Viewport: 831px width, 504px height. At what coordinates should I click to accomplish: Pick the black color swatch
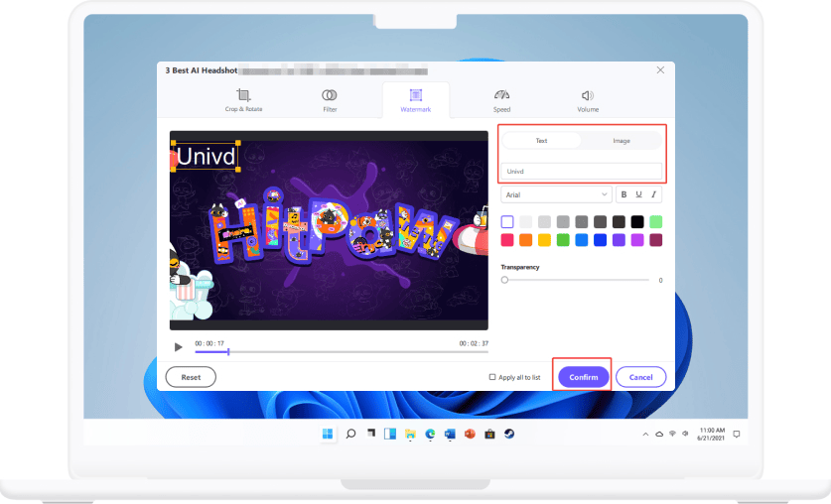(x=637, y=222)
